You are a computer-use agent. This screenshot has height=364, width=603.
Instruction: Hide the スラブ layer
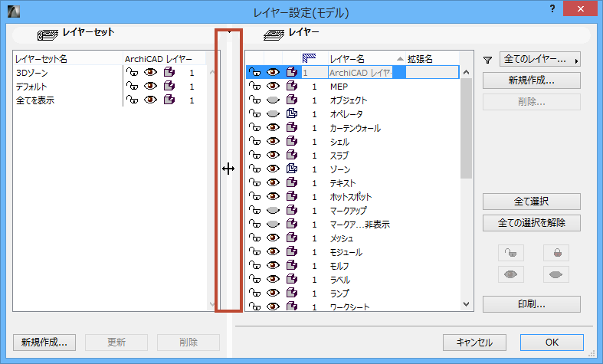(273, 155)
